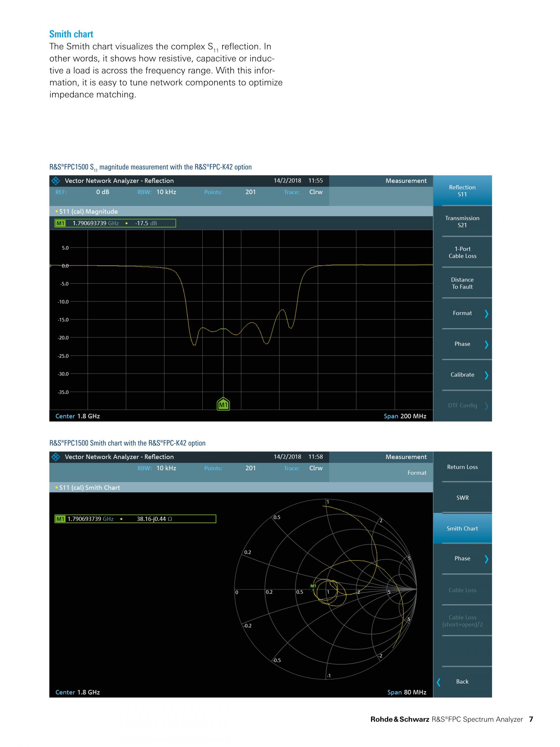Click the yellow dot before S11 (cal) Magnitude
Screen dimensions: 560x747
[x=56, y=211]
